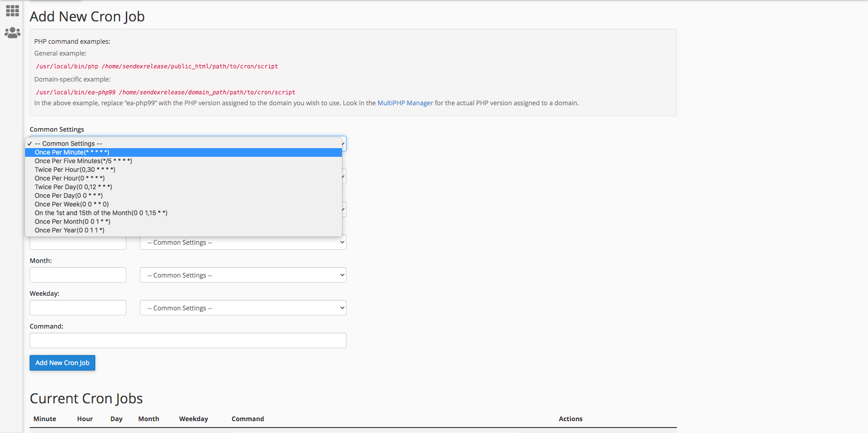
Task: Focus the Command input field
Action: pyautogui.click(x=188, y=340)
